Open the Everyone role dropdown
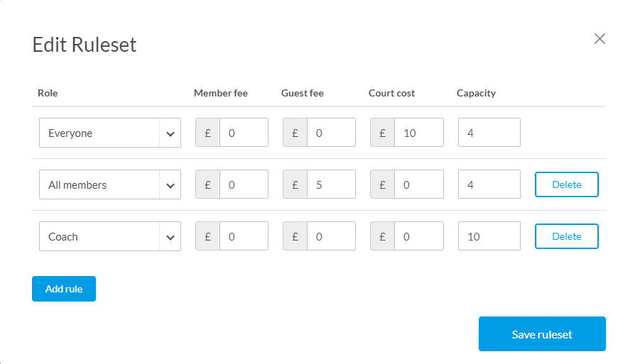Image resolution: width=635 pixels, height=364 pixels. click(110, 133)
